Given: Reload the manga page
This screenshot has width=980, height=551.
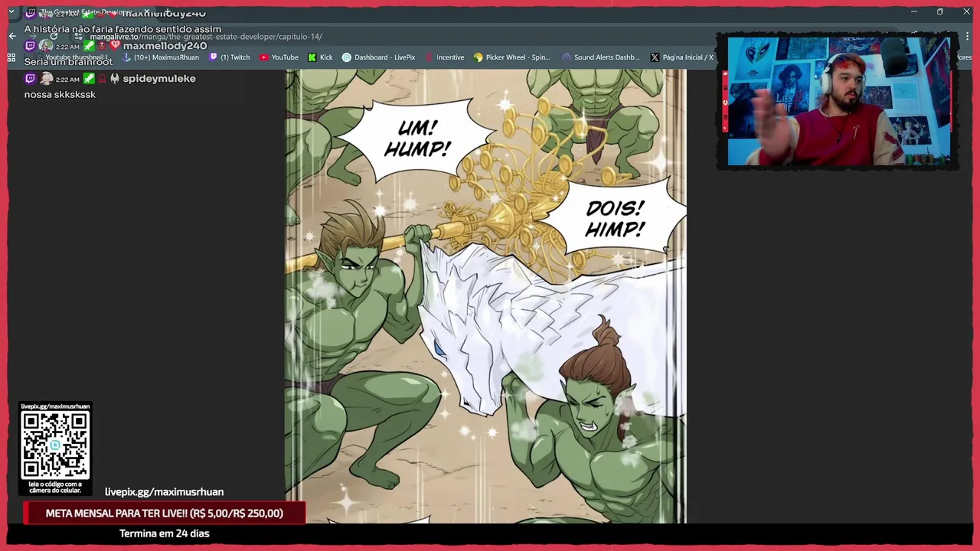Looking at the screenshot, I should (54, 36).
